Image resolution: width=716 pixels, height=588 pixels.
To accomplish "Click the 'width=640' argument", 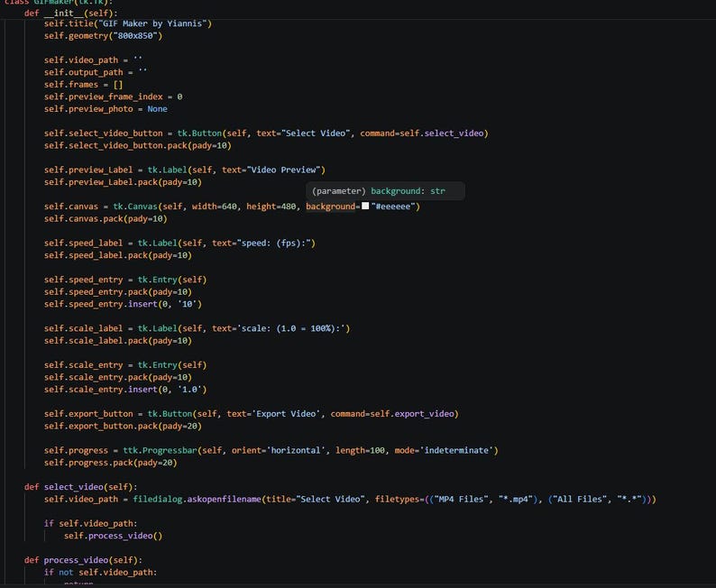I will pos(214,207).
